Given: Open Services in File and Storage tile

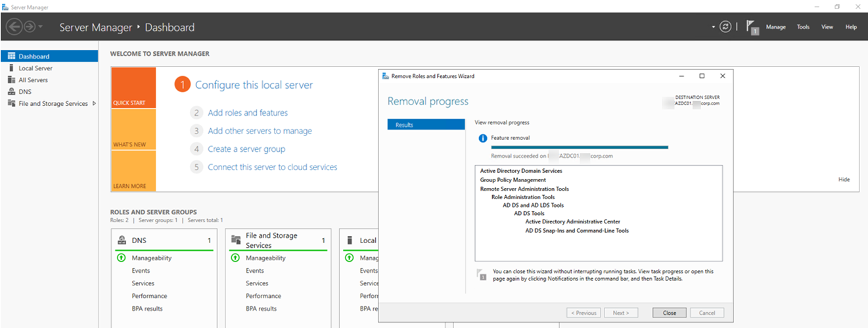Looking at the screenshot, I should click(257, 283).
